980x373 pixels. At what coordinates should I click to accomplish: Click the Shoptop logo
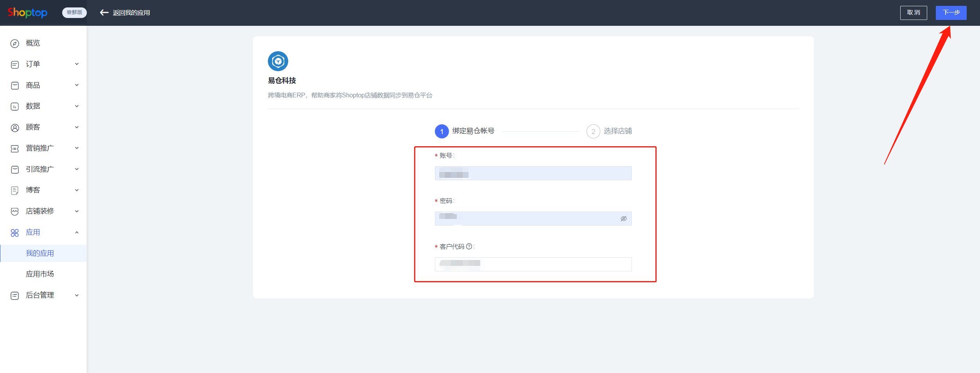pos(27,13)
